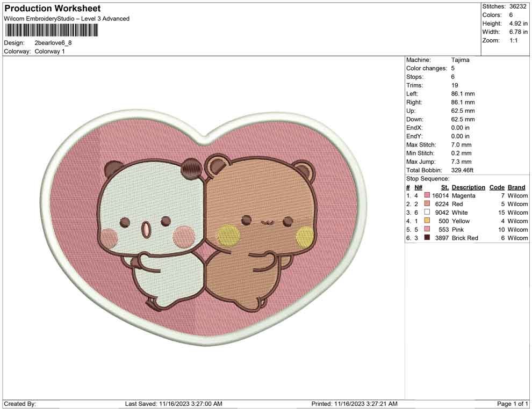Click the 'Colorway 1' value

(49, 52)
